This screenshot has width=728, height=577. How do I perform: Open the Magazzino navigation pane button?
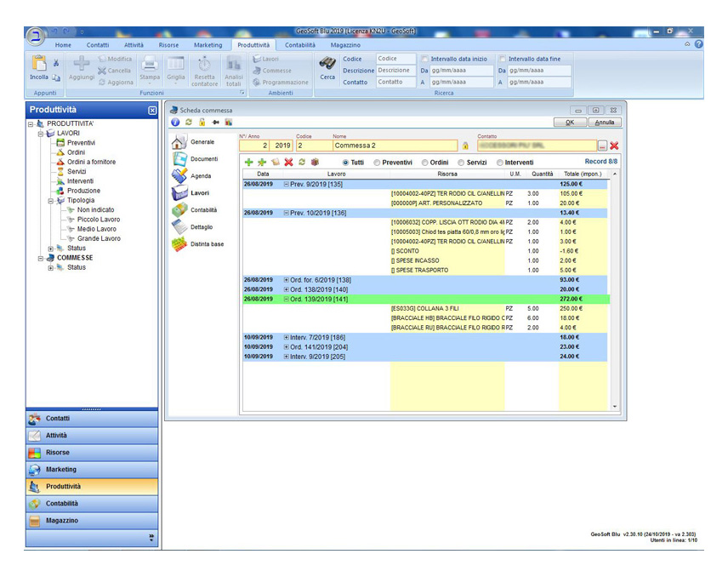click(x=92, y=521)
